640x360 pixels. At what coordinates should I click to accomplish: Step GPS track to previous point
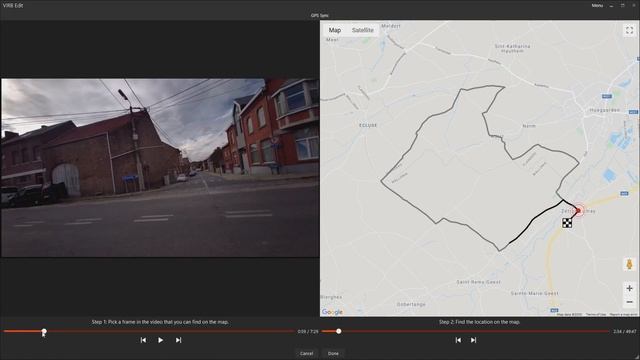click(458, 340)
